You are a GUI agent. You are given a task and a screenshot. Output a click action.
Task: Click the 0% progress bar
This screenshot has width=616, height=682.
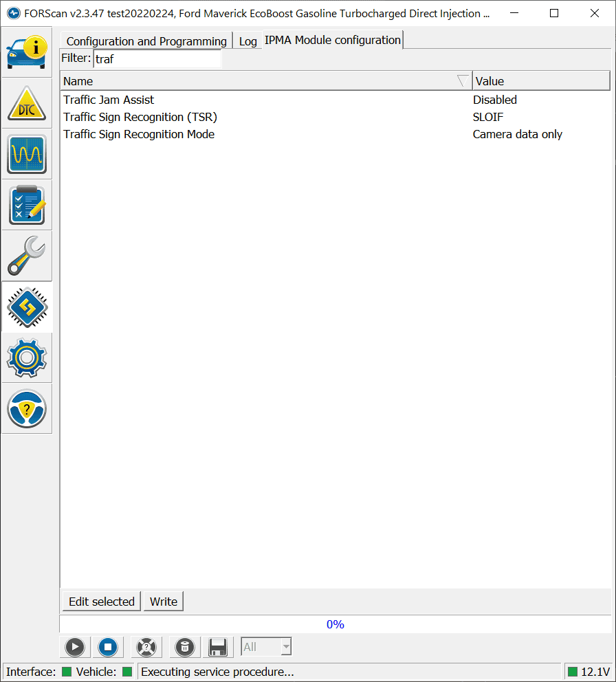click(x=335, y=624)
